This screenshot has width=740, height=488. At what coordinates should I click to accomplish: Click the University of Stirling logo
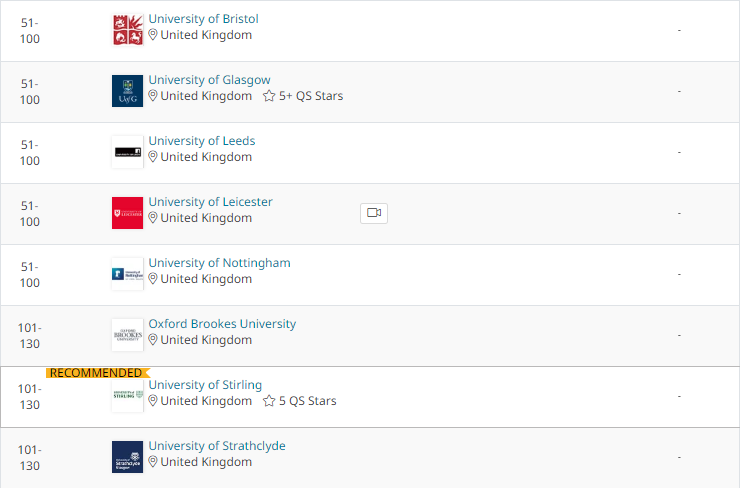click(127, 395)
